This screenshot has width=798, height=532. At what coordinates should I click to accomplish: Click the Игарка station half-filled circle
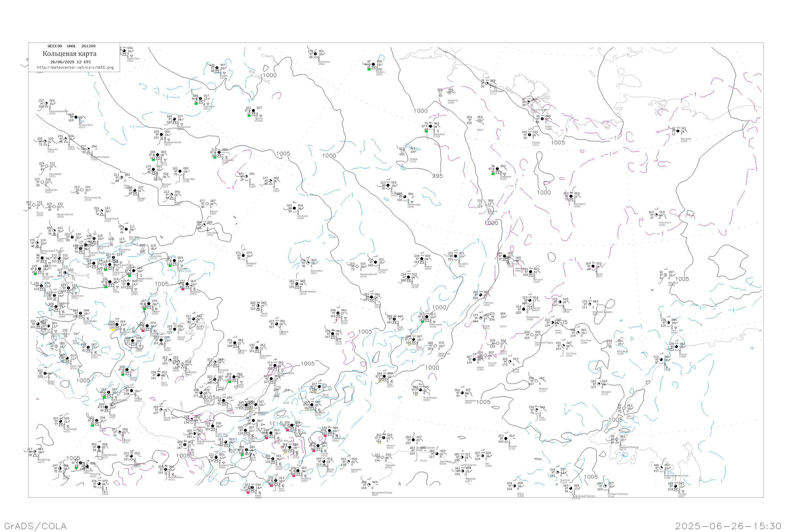pyautogui.click(x=217, y=68)
